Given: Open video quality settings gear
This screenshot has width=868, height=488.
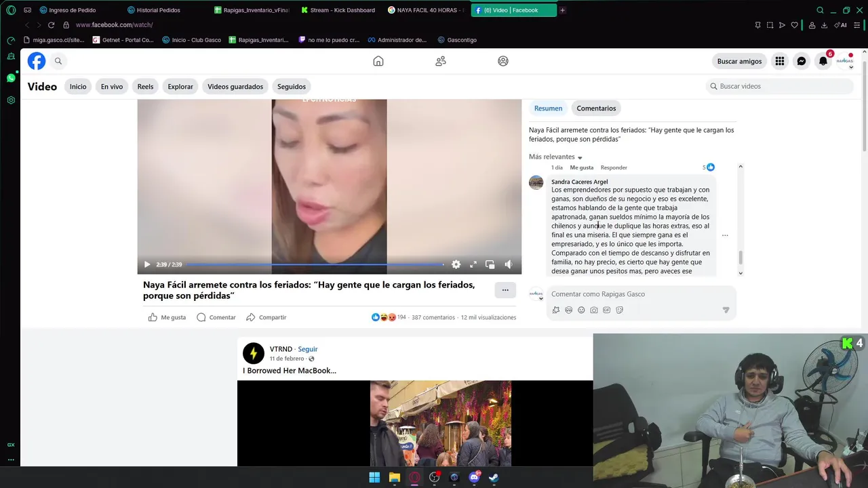Looking at the screenshot, I should [456, 264].
